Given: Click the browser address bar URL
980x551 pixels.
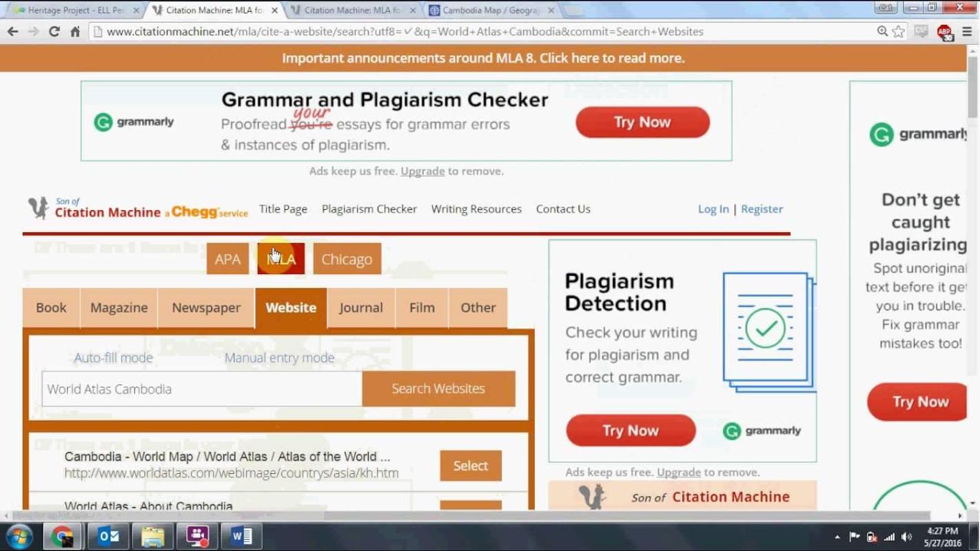Looking at the screenshot, I should 405,32.
